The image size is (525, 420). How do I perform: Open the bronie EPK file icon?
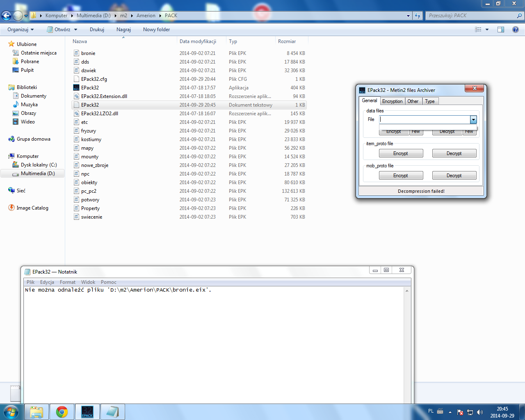click(x=76, y=53)
